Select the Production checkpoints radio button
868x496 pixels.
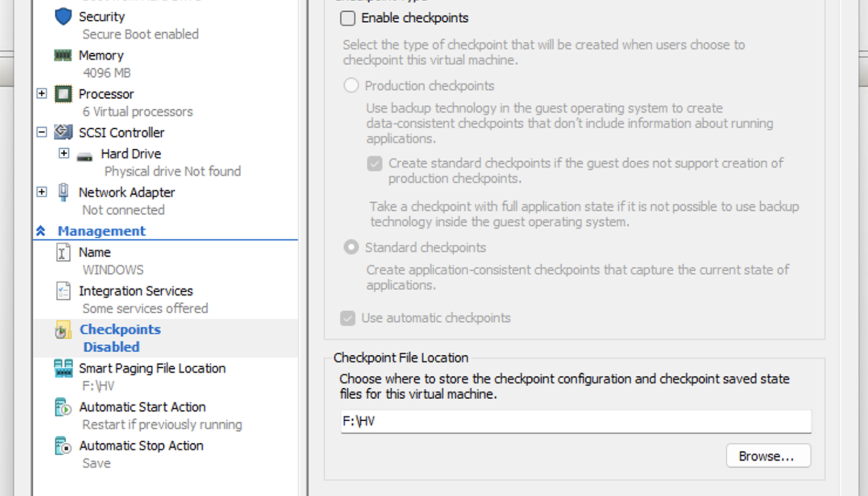352,86
